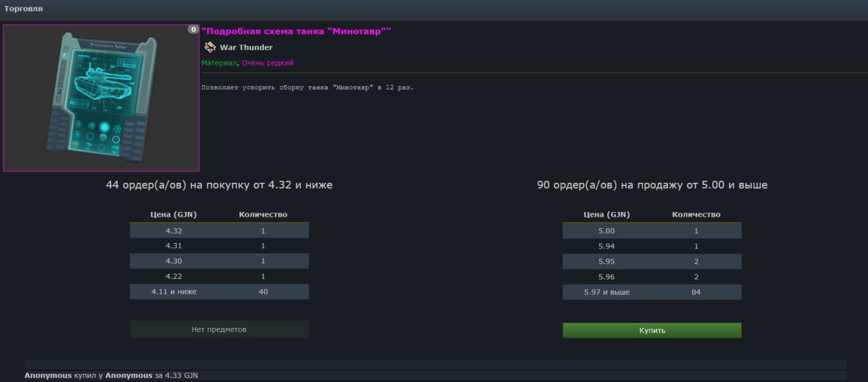Click Количество header in buy table
This screenshot has height=382, width=868.
pos(263,215)
